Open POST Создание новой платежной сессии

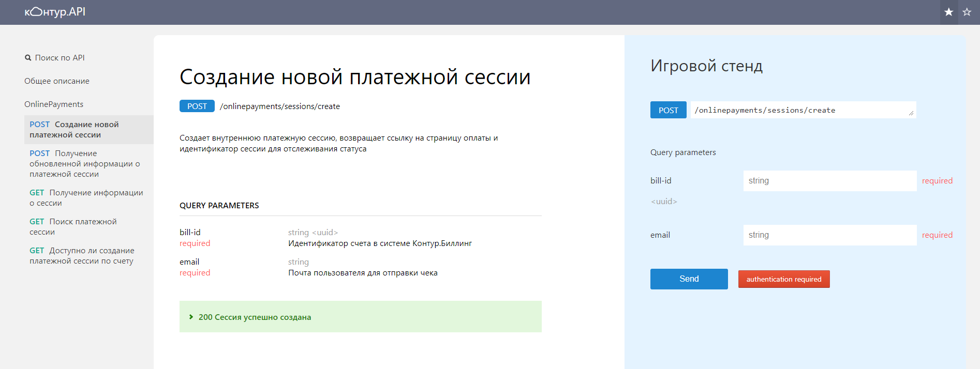coord(89,130)
